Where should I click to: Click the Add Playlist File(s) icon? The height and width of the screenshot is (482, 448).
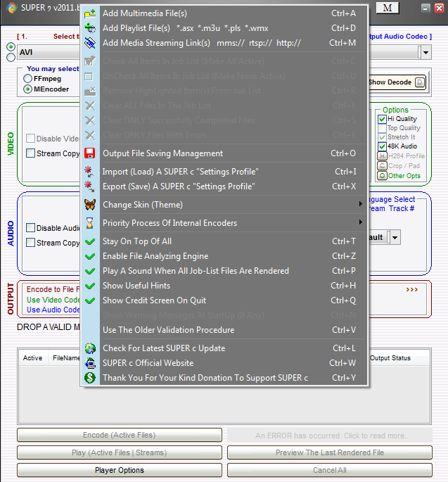(90, 28)
